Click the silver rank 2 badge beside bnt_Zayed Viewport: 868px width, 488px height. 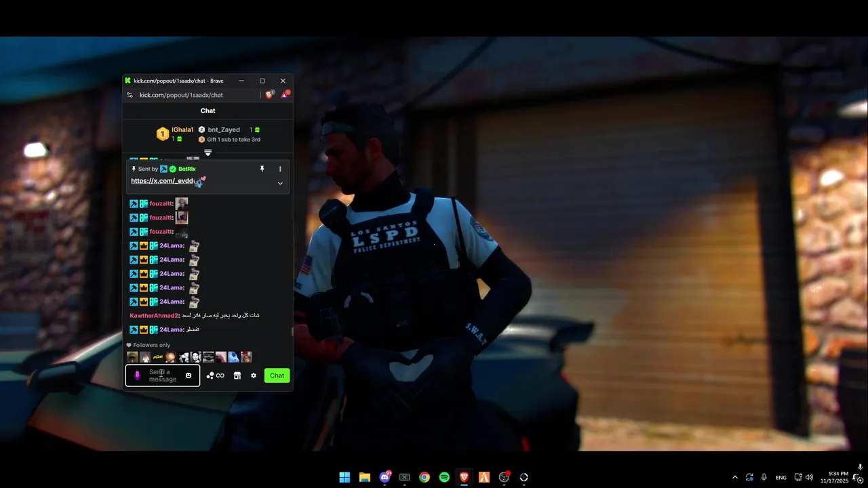coord(201,129)
